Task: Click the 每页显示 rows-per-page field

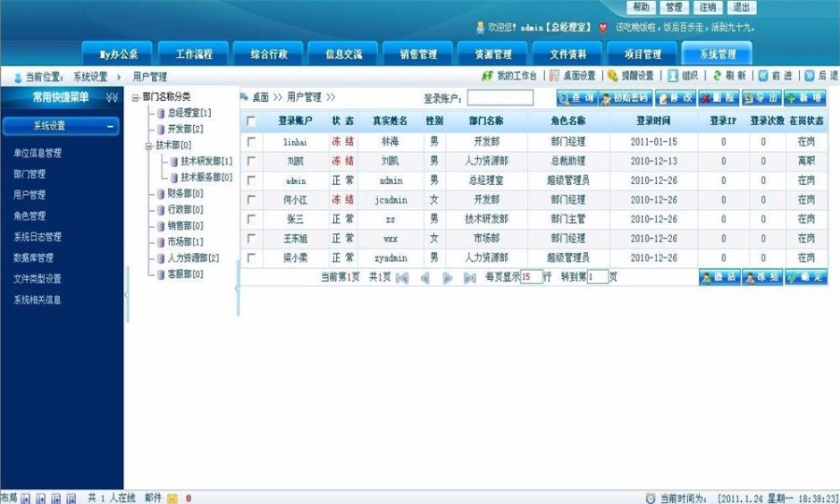Action: click(x=531, y=277)
